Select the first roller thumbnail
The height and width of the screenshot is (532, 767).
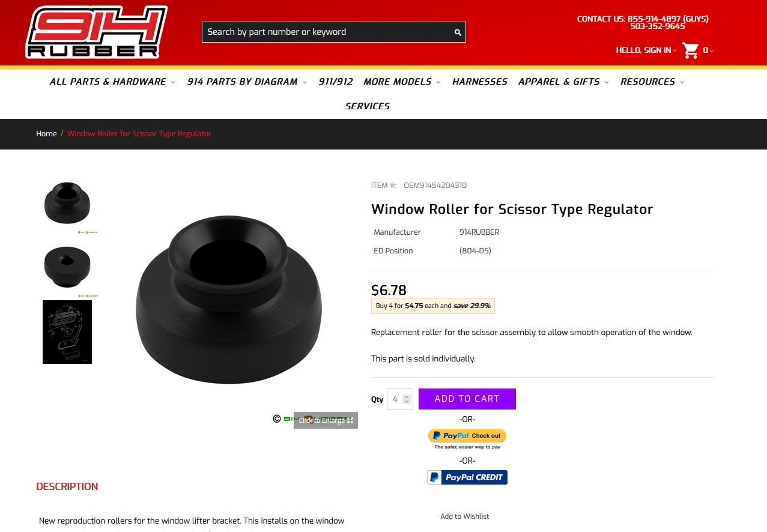click(67, 204)
